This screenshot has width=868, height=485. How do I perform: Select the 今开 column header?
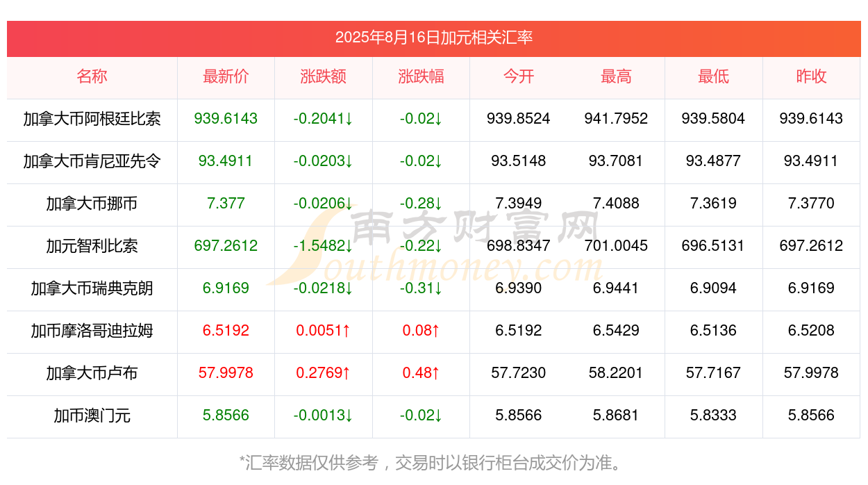519,76
